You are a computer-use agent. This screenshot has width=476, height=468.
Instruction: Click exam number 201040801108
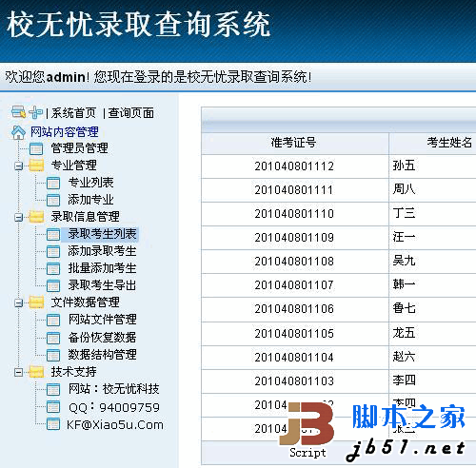coord(294,262)
